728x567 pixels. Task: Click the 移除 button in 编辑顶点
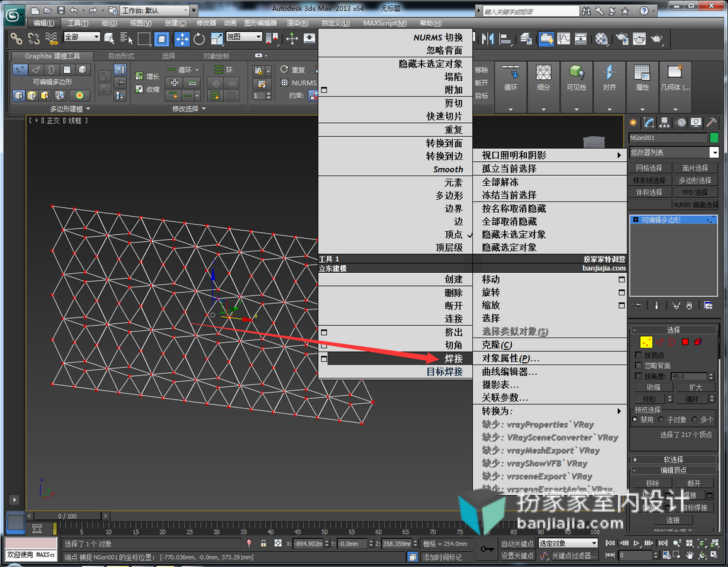(x=652, y=483)
